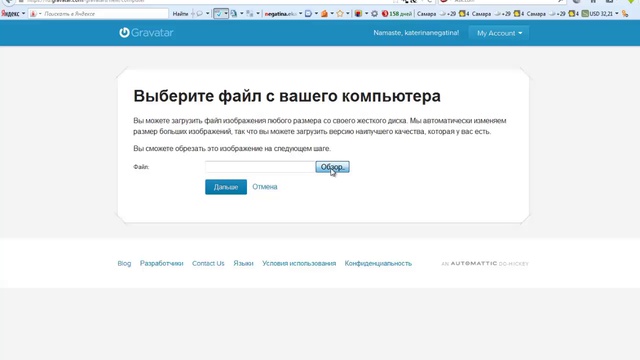The width and height of the screenshot is (640, 360).
Task: Click the Automattic Do-Hickey logo
Action: (x=485, y=264)
